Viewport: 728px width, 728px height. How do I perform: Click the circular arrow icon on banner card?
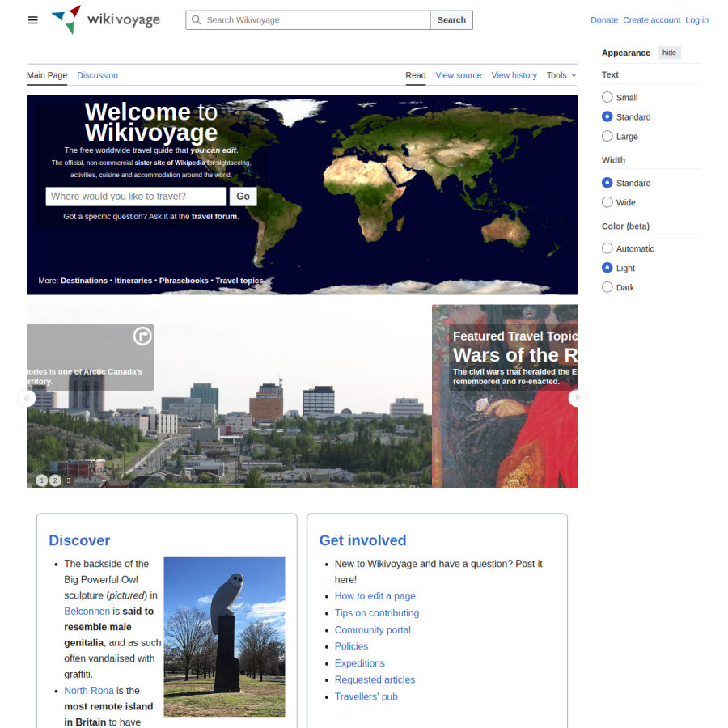tap(142, 336)
